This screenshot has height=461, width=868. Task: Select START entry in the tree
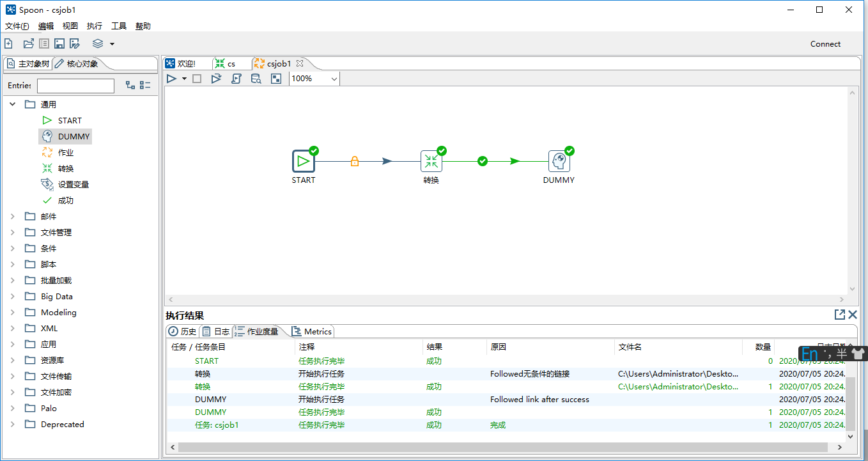[x=70, y=120]
